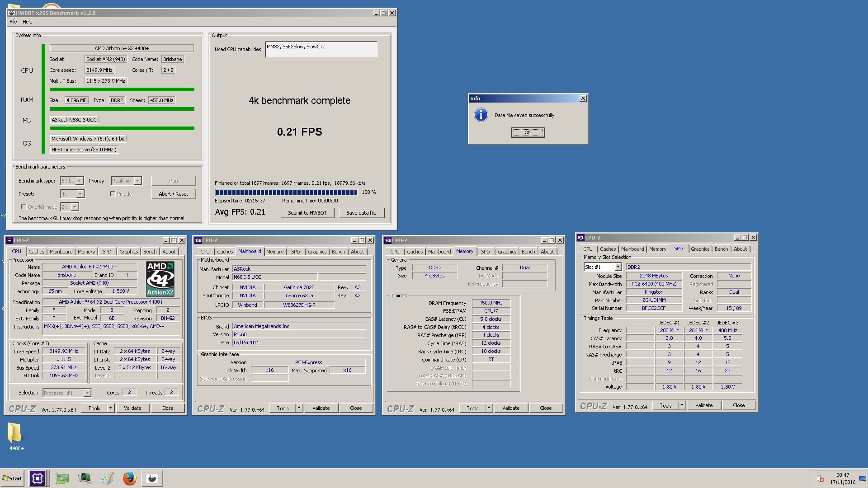Screen dimensions: 868x488
Task: Click Validate in CPU-Z CPU window
Action: click(x=132, y=408)
